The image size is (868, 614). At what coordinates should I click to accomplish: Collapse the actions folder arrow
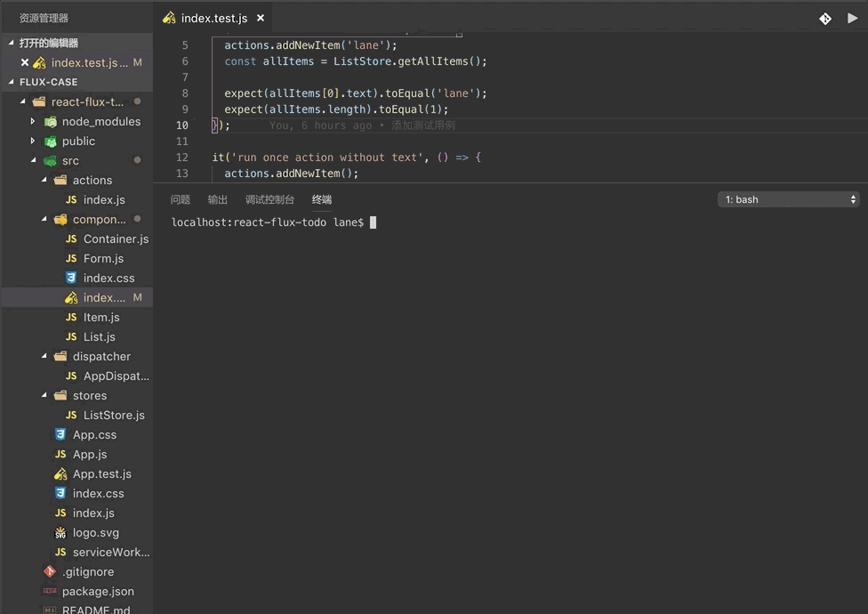point(44,180)
